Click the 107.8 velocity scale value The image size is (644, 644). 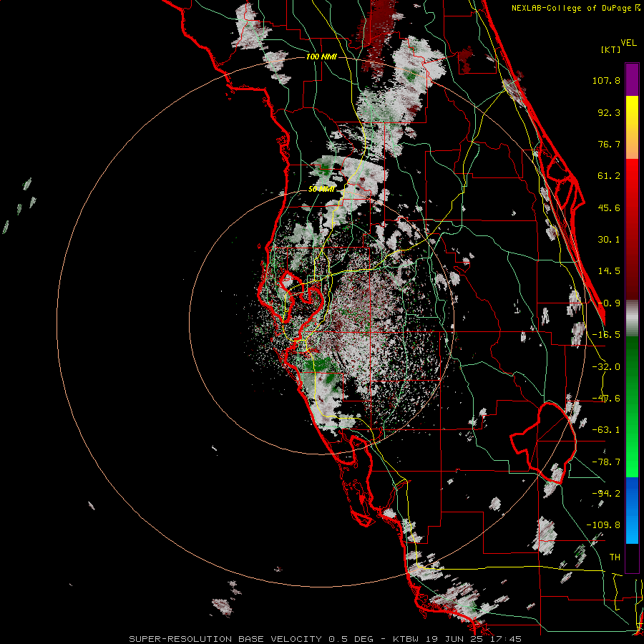[x=606, y=80]
